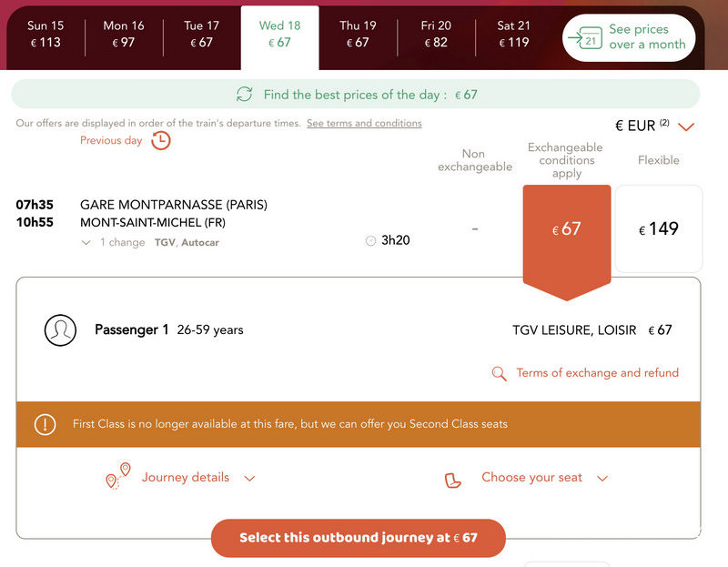This screenshot has width=728, height=567.
Task: Click the seat icon beside Choose your seat
Action: (x=452, y=481)
